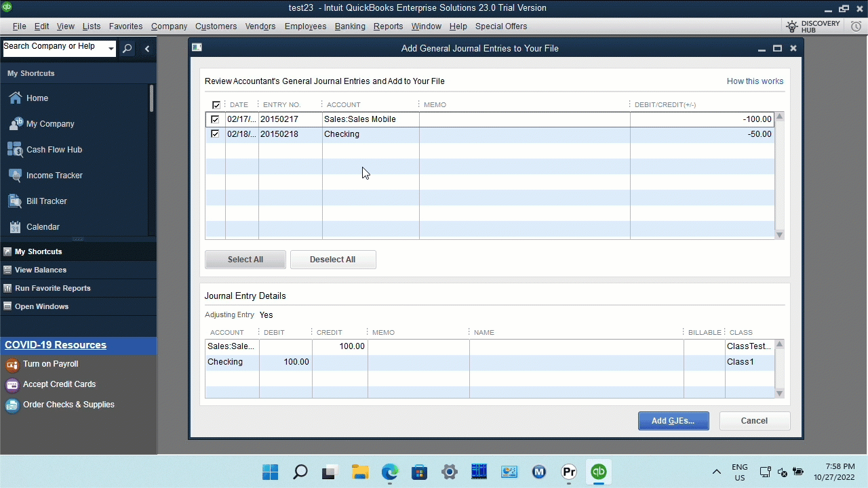Click the Deselect All button
Screen dimensions: 868x488
333,260
